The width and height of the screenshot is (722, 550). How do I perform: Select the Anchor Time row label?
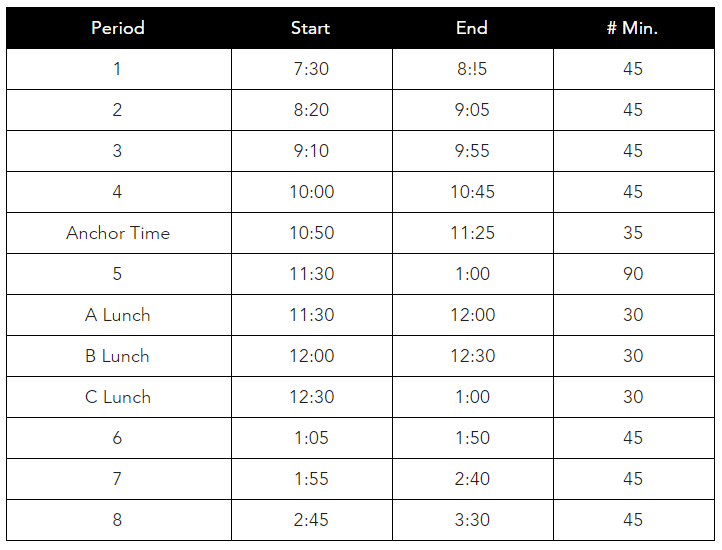118,233
